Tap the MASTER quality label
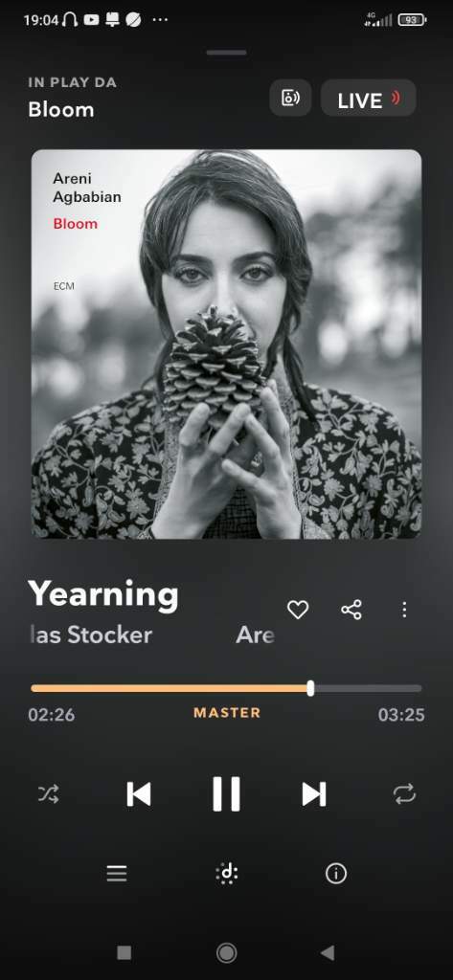This screenshot has width=453, height=980. point(226,713)
